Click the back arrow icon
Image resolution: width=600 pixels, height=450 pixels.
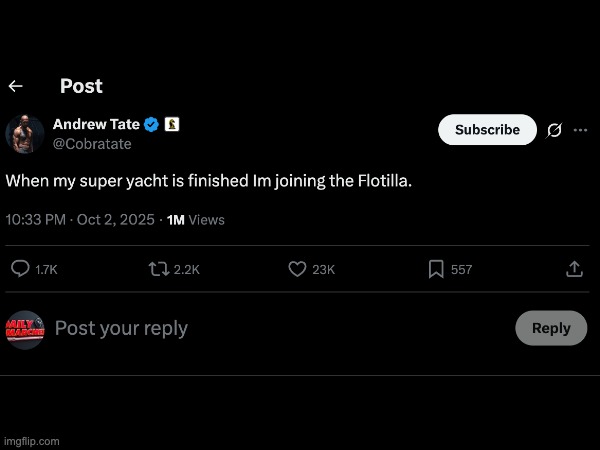[x=16, y=87]
